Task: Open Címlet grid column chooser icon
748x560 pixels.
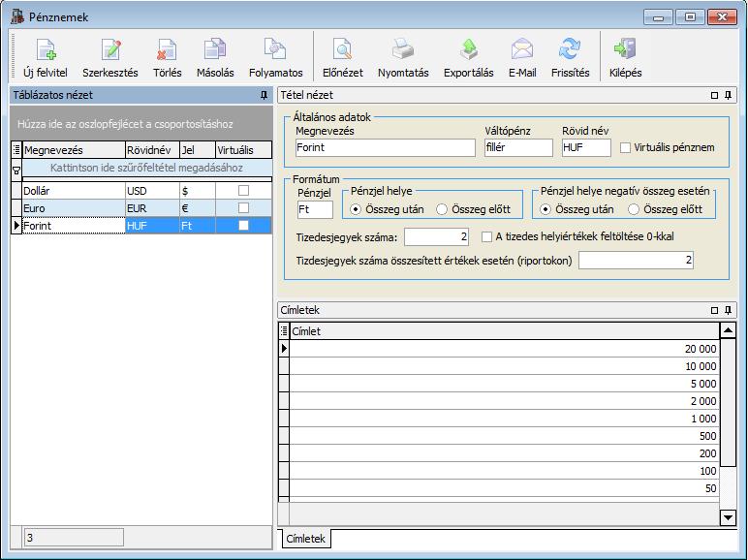Action: click(284, 330)
